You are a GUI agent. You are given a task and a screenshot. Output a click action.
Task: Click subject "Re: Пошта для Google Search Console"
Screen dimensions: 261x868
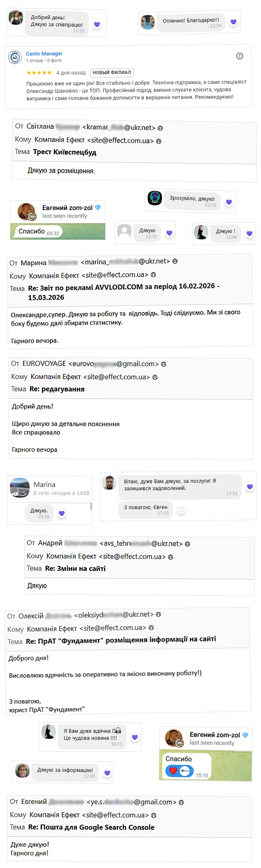[x=91, y=827]
